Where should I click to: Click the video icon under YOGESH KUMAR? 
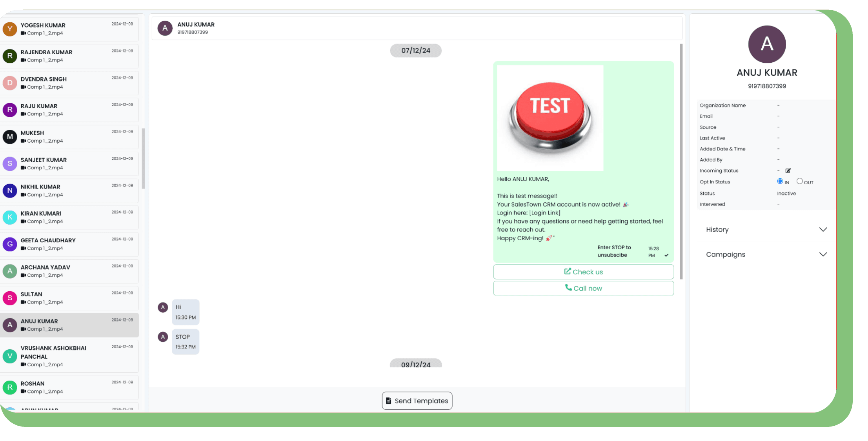(23, 33)
